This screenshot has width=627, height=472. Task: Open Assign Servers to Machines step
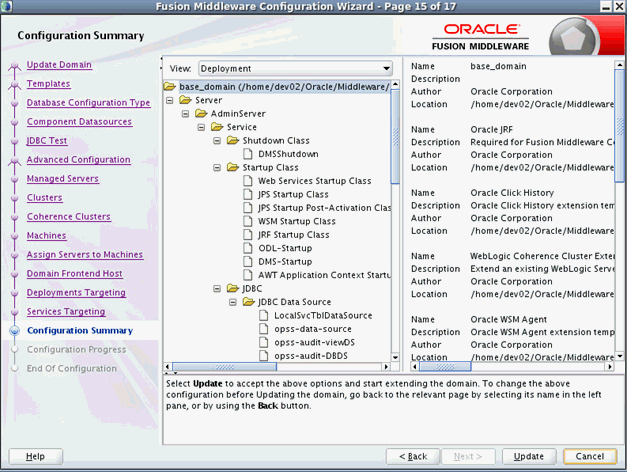click(x=85, y=255)
